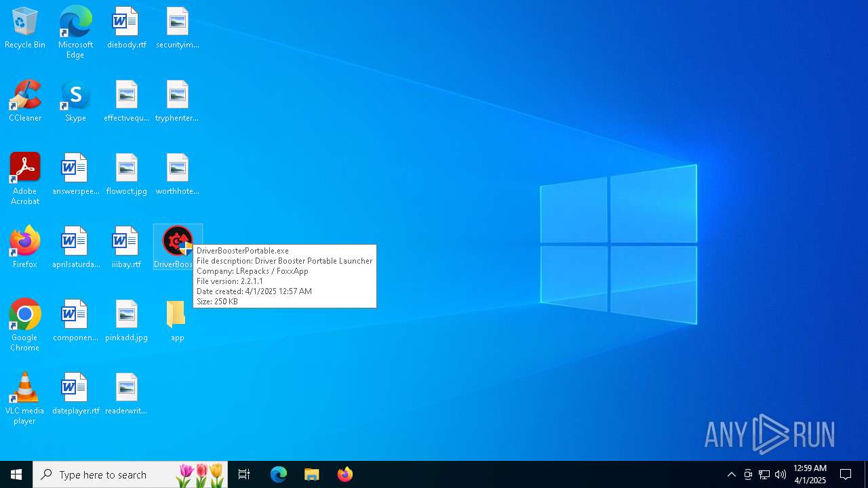The image size is (868, 488).
Task: Select the aprilsaturda... Word document icon
Action: click(x=75, y=248)
